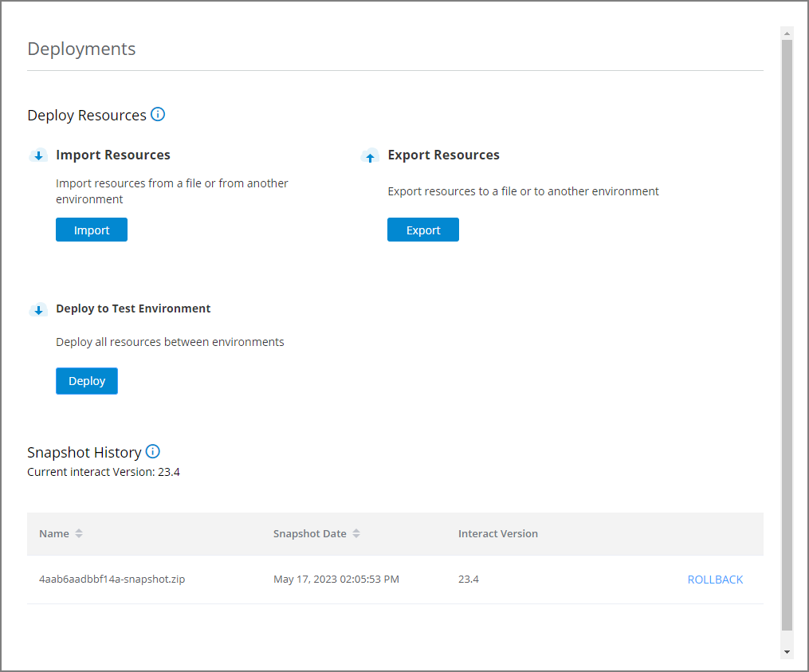
Task: Click the blue Import button
Action: [92, 230]
